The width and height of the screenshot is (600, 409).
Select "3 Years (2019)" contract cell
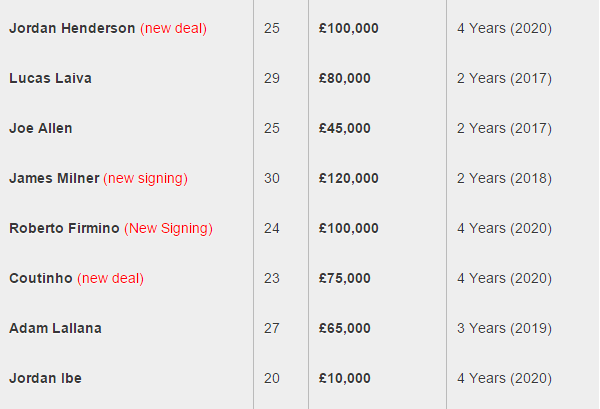click(x=504, y=328)
